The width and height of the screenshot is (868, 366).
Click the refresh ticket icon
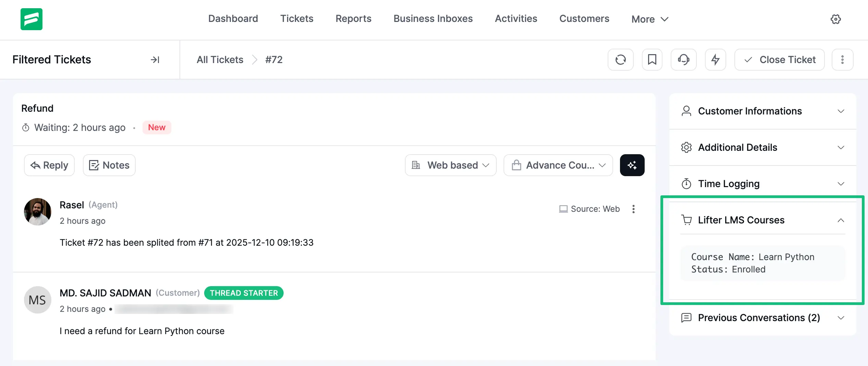[621, 59]
